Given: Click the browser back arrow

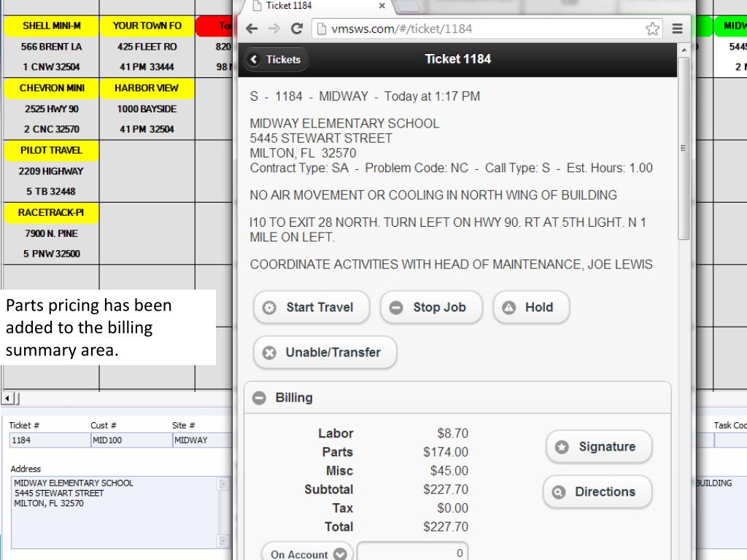Looking at the screenshot, I should [252, 28].
